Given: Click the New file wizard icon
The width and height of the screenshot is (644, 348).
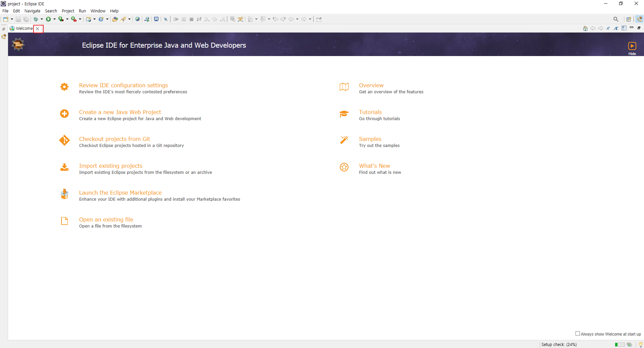Looking at the screenshot, I should [x=6, y=19].
